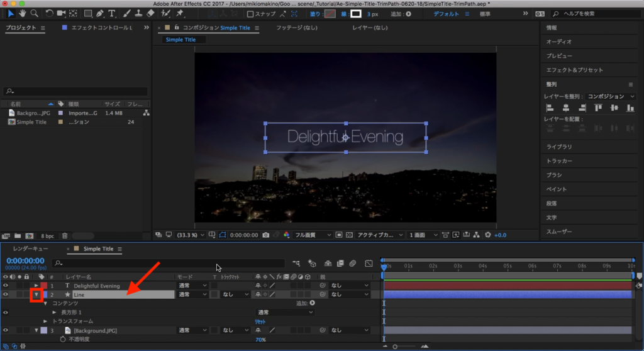The height and width of the screenshot is (351, 644).
Task: Click the stroke color swatch beside 線
Action: click(x=356, y=13)
